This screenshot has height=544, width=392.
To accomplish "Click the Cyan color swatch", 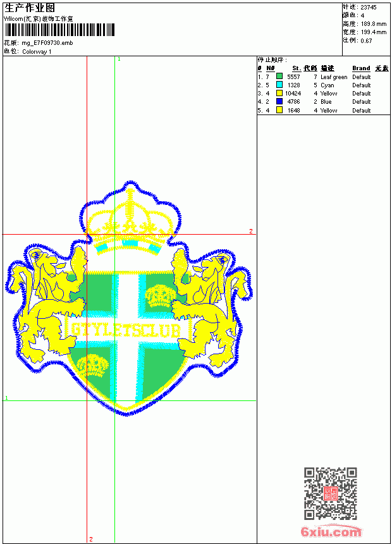I will [279, 85].
